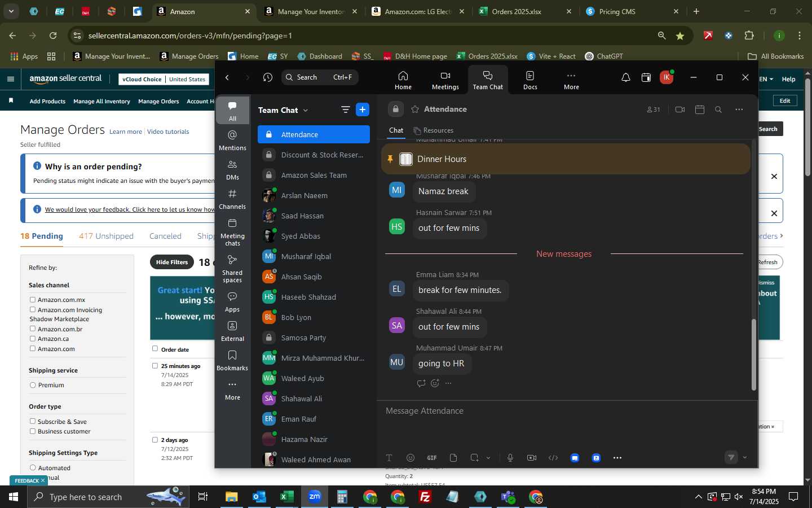Add reaction to going to HR message
Viewport: 812px width, 508px height.
(x=435, y=383)
